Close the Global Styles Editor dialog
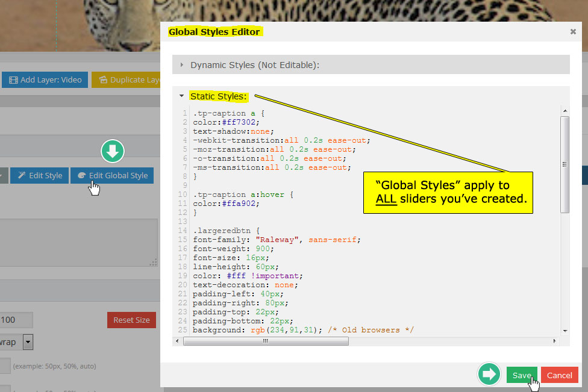 click(x=573, y=32)
